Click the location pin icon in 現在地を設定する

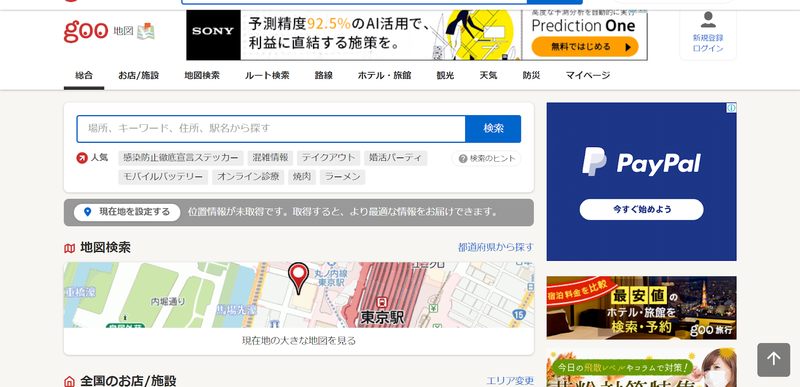click(87, 212)
